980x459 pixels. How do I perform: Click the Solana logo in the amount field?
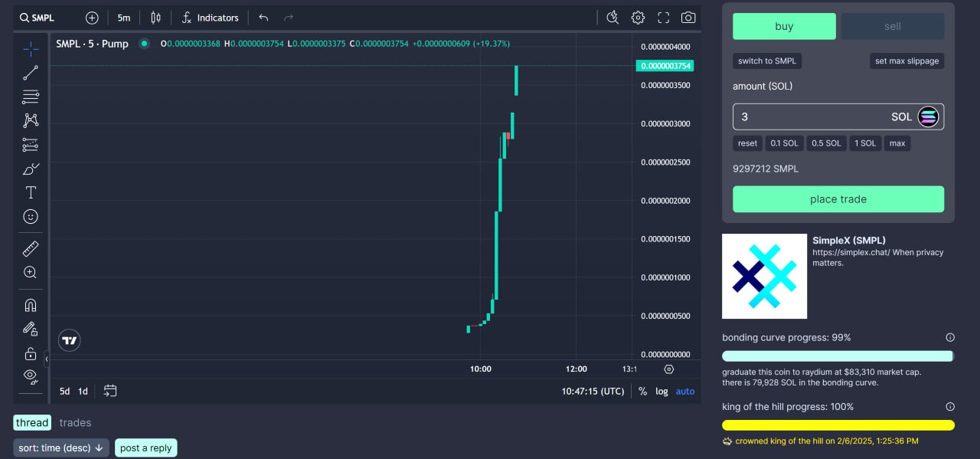[x=928, y=116]
